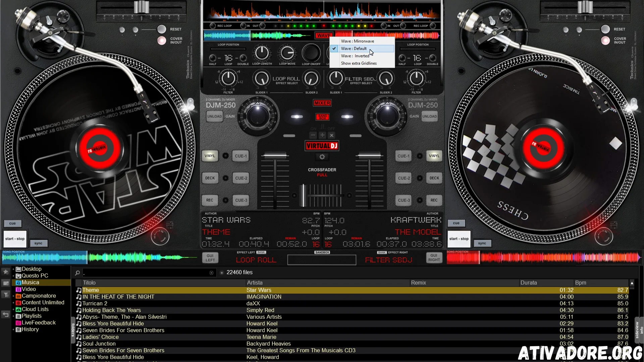The image size is (644, 362).
Task: Toggle the right deck VINYL mode button
Action: (x=434, y=156)
